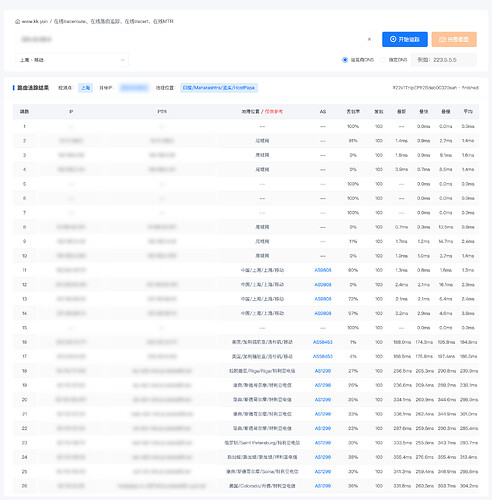Screen dimensions: 492x500
Task: Open the AS1299 link in hop 19
Action: coord(323,385)
